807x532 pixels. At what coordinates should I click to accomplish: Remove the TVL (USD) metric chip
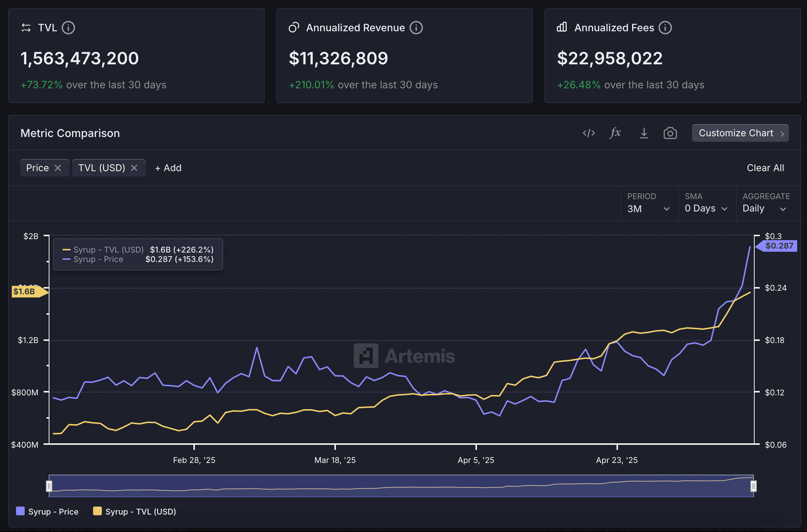tap(134, 168)
